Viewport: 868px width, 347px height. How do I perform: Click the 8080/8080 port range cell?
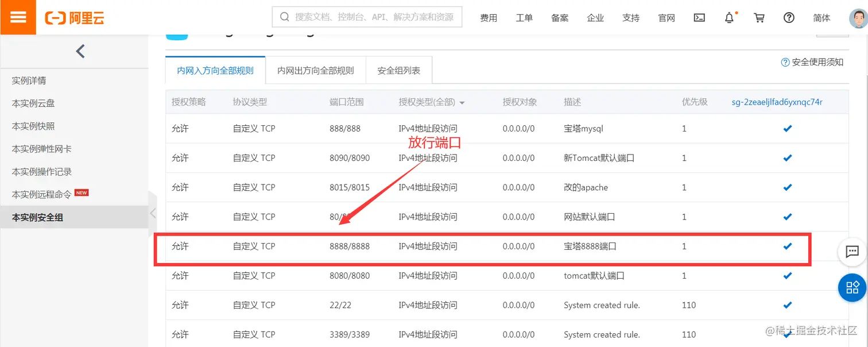coord(350,276)
